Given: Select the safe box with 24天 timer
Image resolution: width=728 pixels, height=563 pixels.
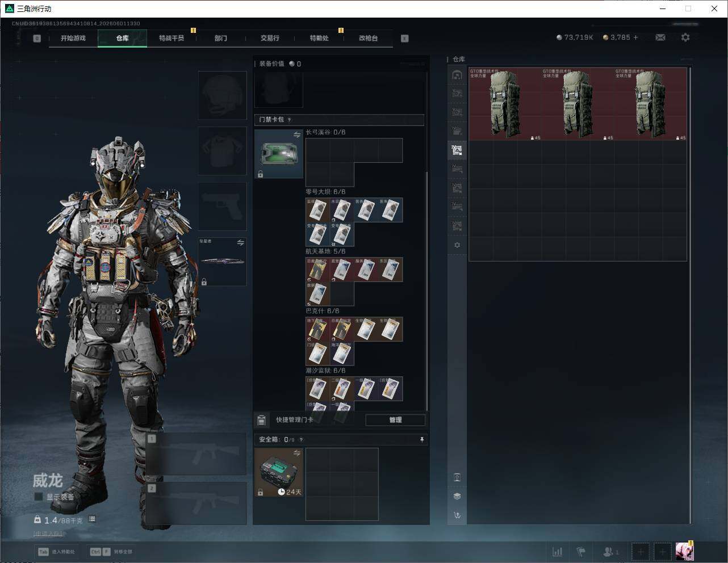Looking at the screenshot, I should pyautogui.click(x=279, y=472).
